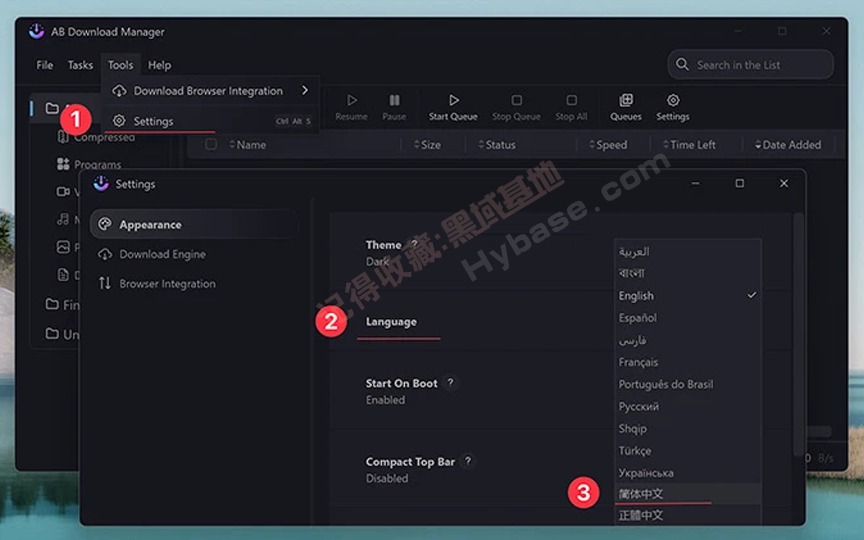The height and width of the screenshot is (540, 864).
Task: Choose Shqip language option
Action: pyautogui.click(x=688, y=428)
